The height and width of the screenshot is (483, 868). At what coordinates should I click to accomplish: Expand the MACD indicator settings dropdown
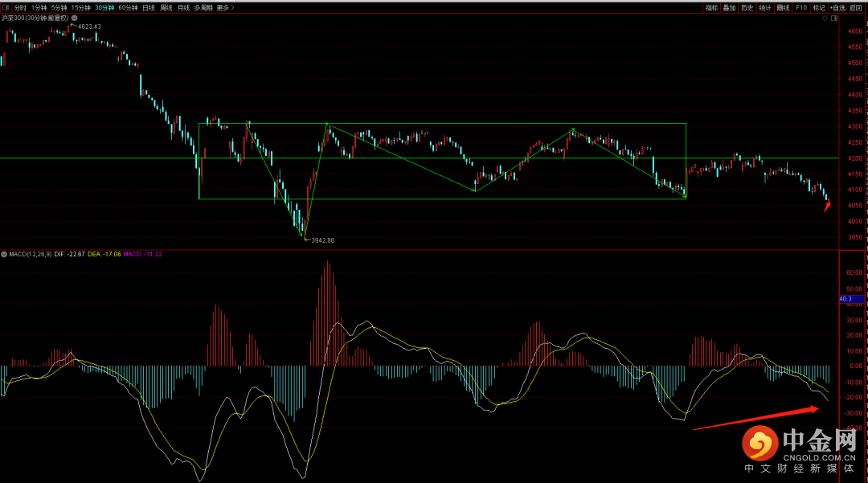4,254
